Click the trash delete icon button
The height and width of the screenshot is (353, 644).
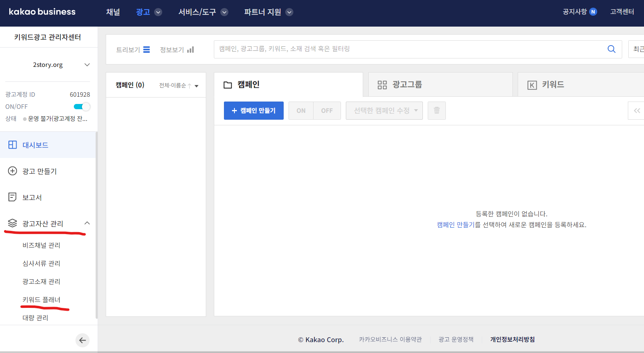click(437, 110)
